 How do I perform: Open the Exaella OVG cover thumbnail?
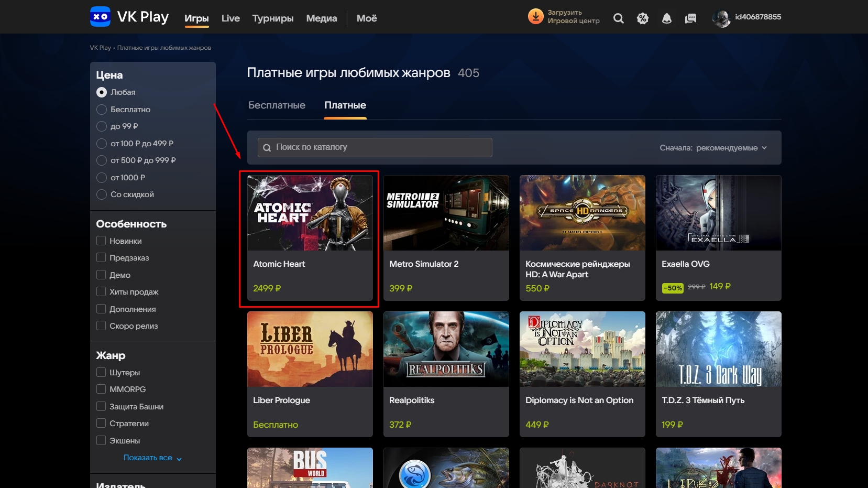coord(719,213)
